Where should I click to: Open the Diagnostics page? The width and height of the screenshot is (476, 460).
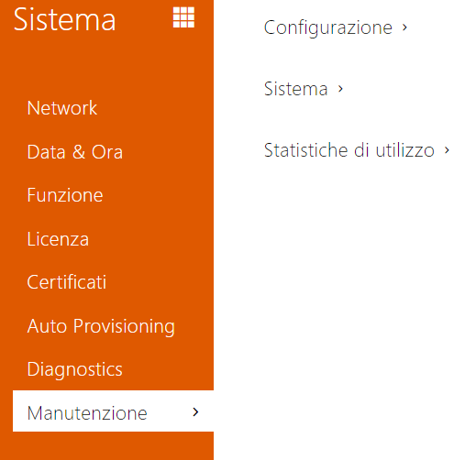coord(74,369)
